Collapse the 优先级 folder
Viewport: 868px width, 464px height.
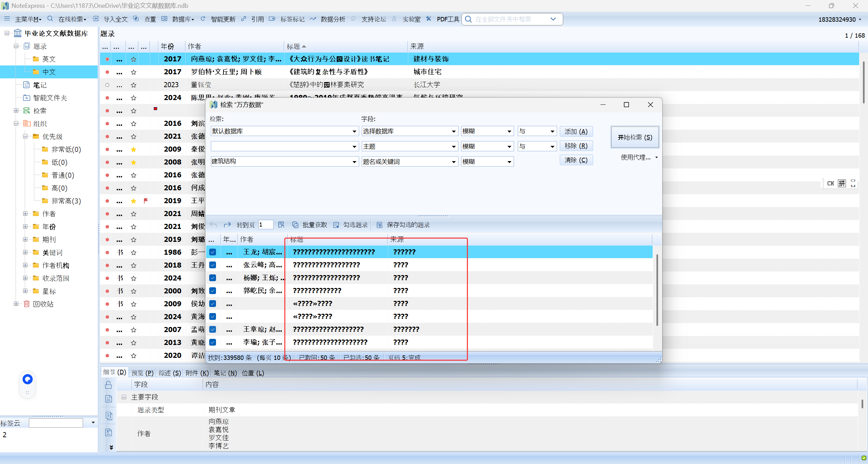(x=25, y=136)
